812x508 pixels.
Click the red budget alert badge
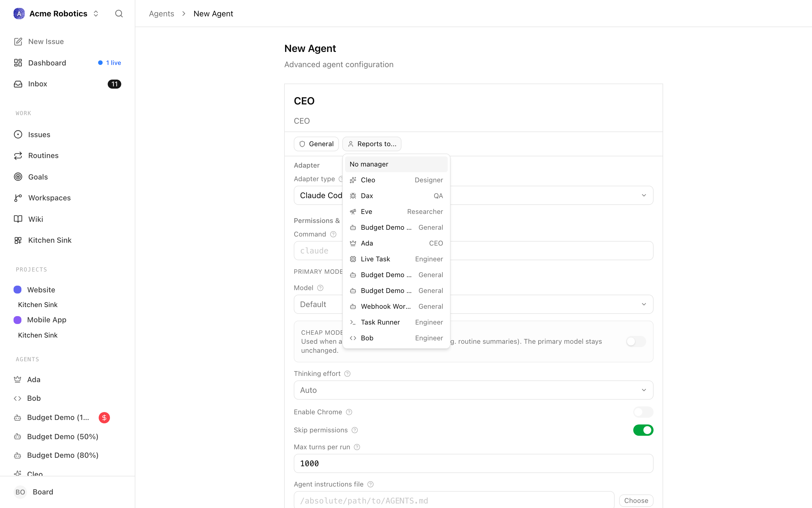104,418
